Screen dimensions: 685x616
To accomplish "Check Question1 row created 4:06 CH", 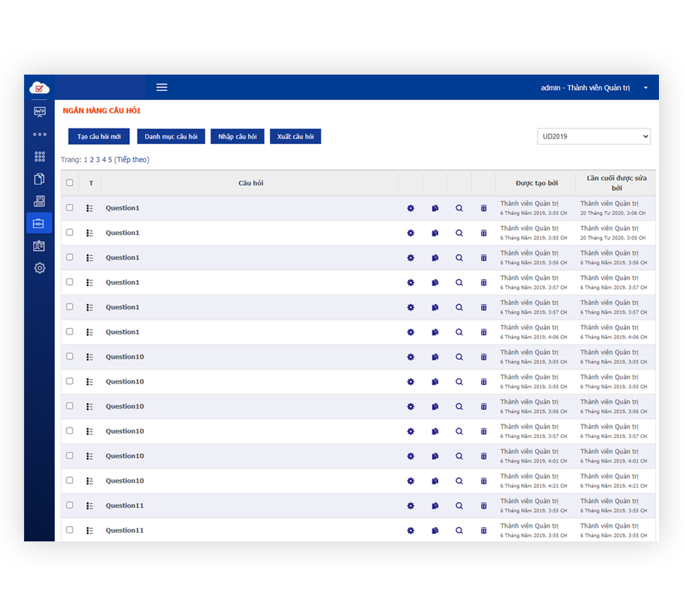I will click(69, 331).
